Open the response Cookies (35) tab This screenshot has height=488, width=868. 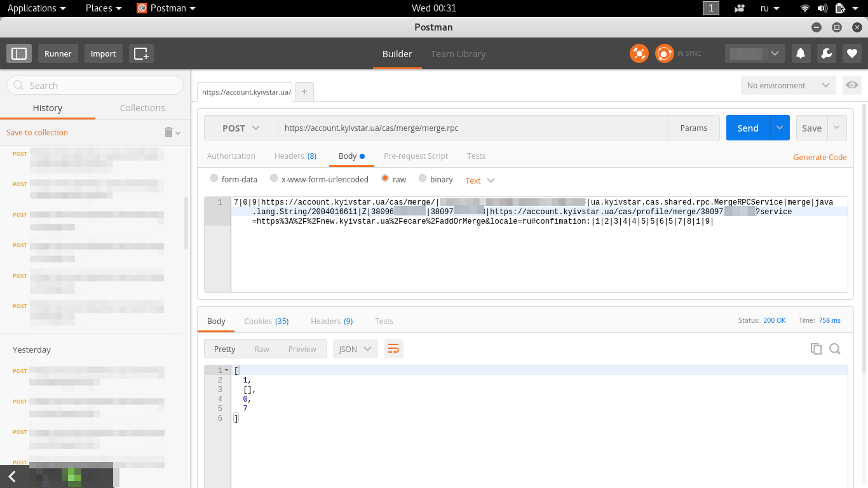click(266, 321)
